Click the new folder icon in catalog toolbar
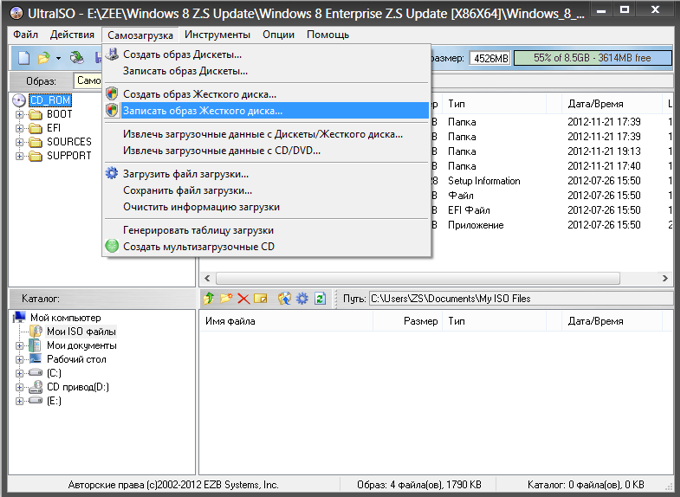 pyautogui.click(x=226, y=298)
